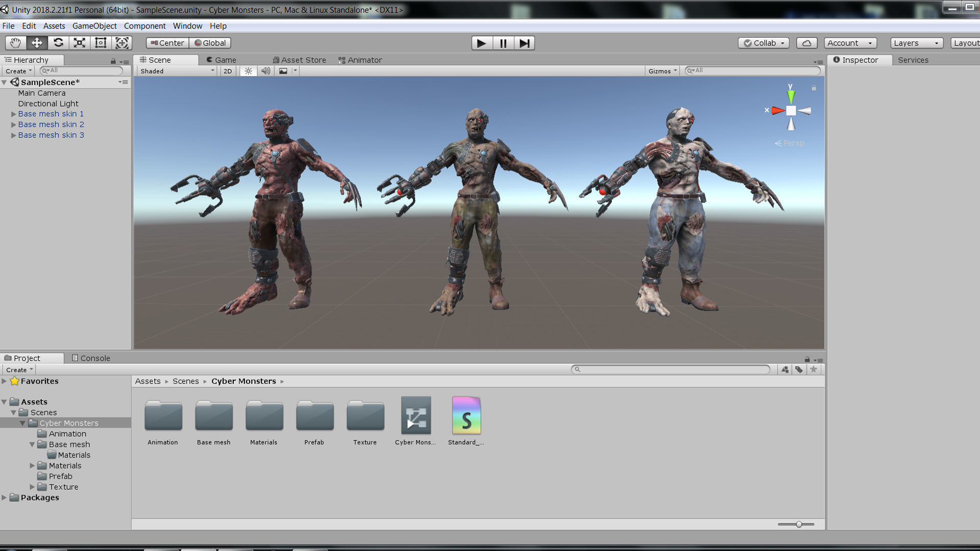The image size is (980, 551).
Task: Click the red X axis gizmo cone
Action: [x=778, y=110]
